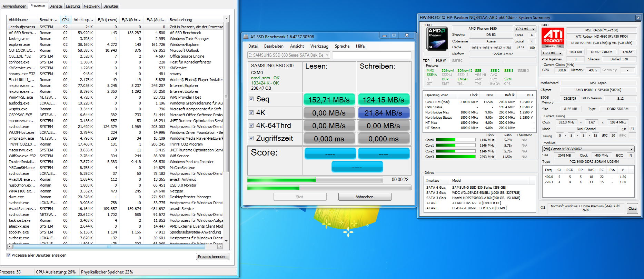Click the CPU-Auslastung 26% status bar entry
Viewport: 644px width, 279px height.
56,272
